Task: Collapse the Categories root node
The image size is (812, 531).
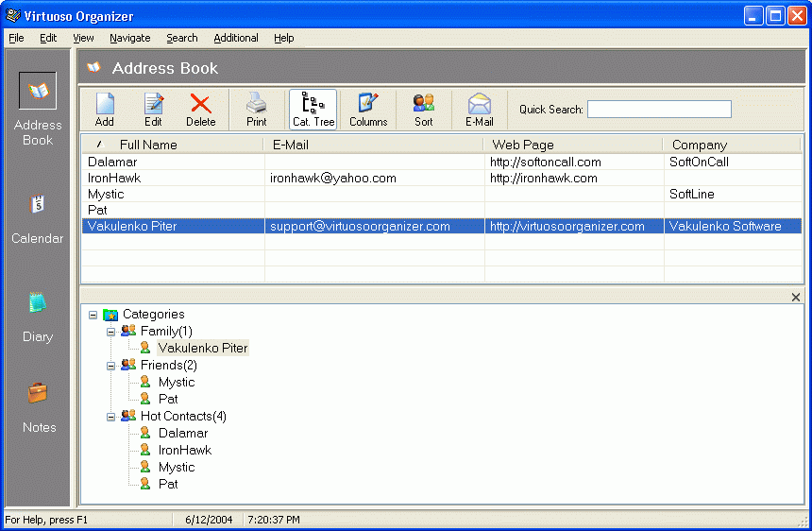Action: [93, 315]
